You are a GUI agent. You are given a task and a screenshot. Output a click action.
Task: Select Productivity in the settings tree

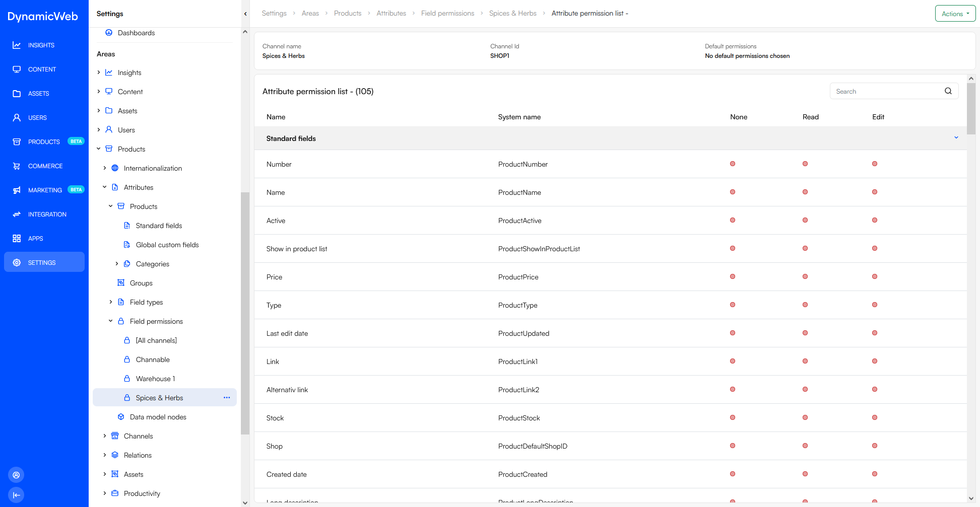(142, 493)
